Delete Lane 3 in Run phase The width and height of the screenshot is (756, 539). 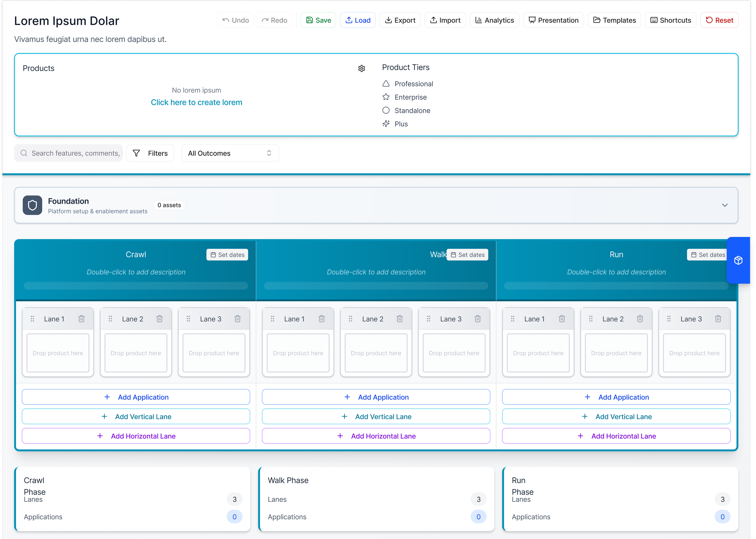718,319
